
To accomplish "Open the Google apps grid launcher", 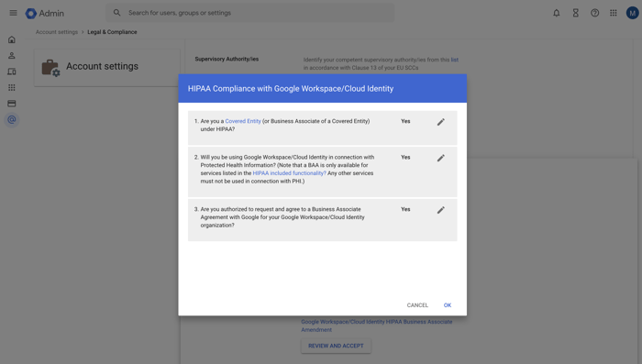I will (614, 13).
